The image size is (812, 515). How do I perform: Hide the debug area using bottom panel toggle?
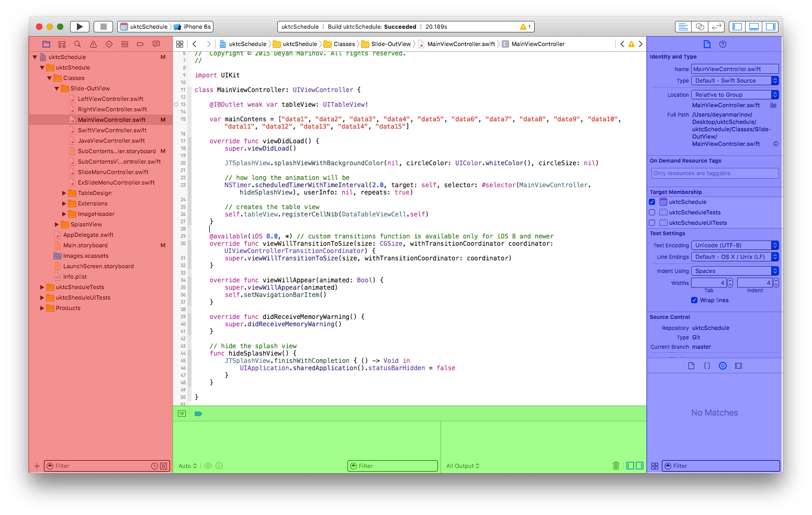point(754,27)
